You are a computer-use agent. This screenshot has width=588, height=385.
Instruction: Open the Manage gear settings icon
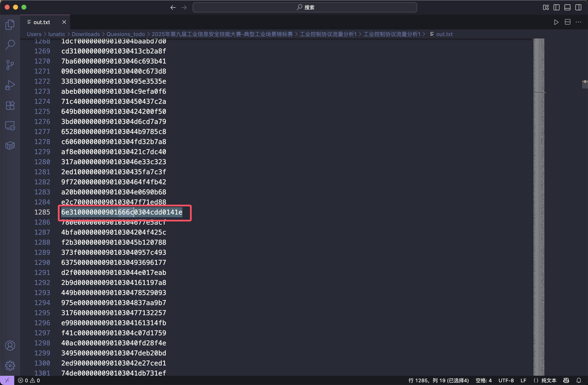coord(10,365)
